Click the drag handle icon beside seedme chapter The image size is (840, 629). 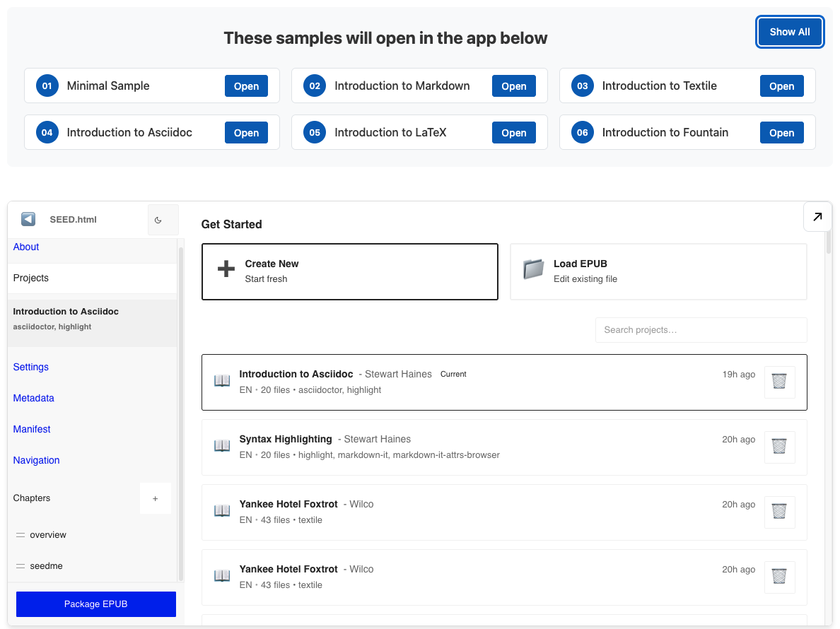(x=21, y=566)
